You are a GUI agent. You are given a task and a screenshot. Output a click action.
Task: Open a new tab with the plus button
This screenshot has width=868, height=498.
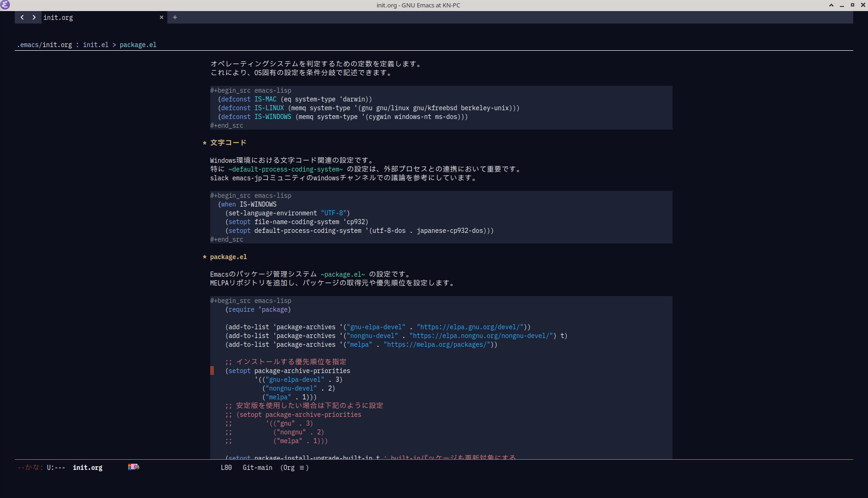click(175, 18)
